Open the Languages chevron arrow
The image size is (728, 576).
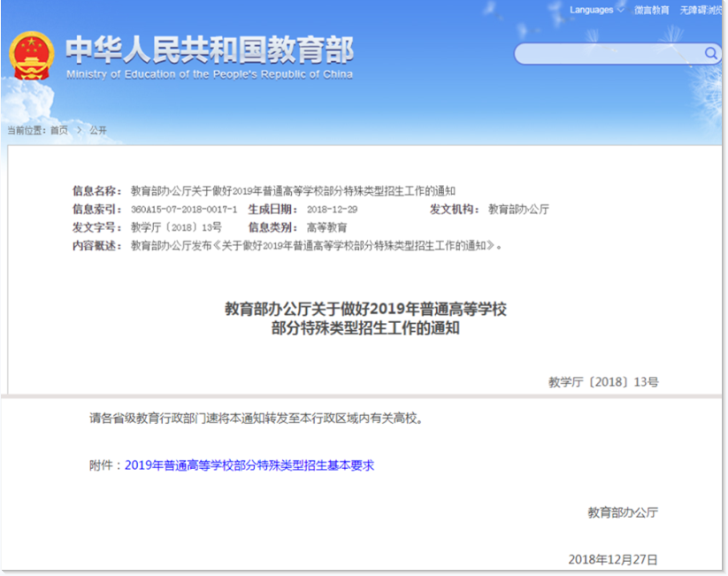(x=620, y=10)
